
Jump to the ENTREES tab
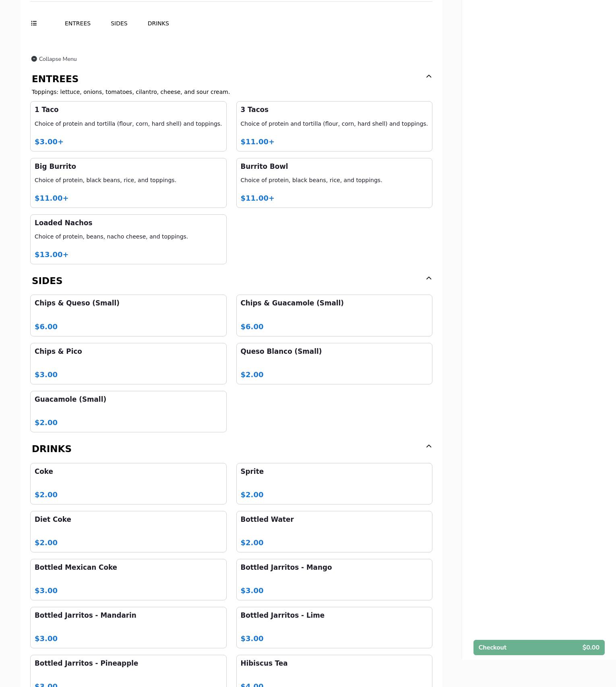point(78,23)
